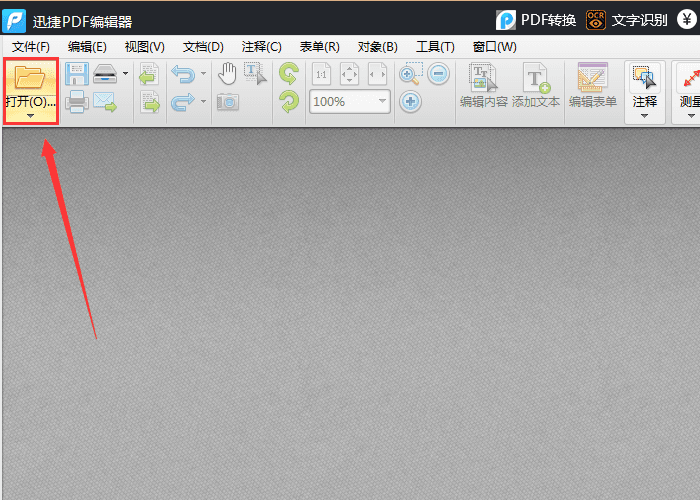Take a snapshot with camera icon
The width and height of the screenshot is (700, 500).
point(228,102)
